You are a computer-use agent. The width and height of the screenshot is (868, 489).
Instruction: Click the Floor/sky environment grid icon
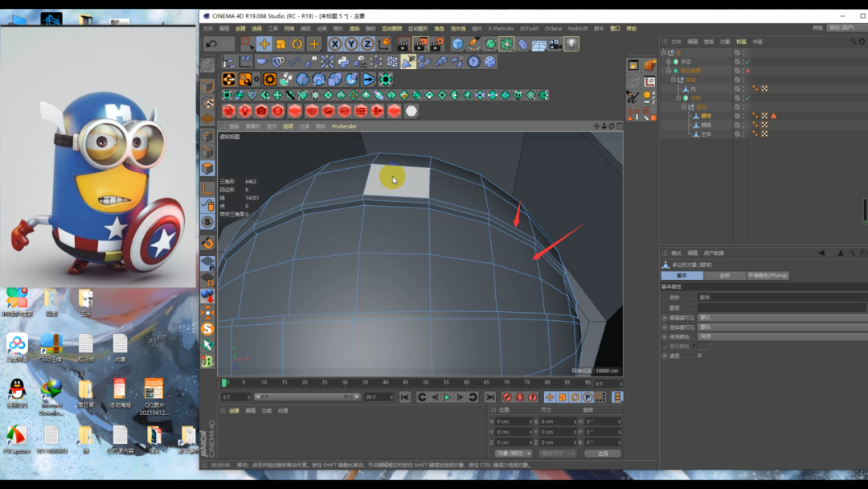pyautogui.click(x=538, y=43)
